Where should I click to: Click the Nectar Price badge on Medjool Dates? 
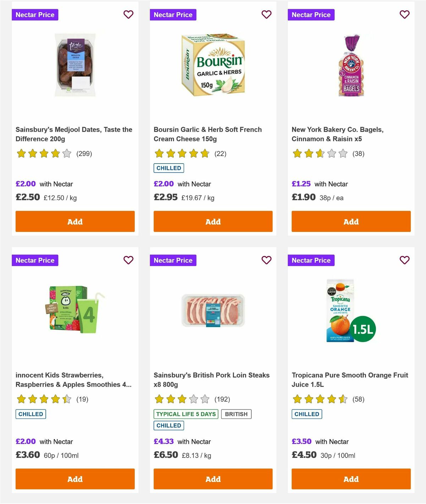(35, 15)
